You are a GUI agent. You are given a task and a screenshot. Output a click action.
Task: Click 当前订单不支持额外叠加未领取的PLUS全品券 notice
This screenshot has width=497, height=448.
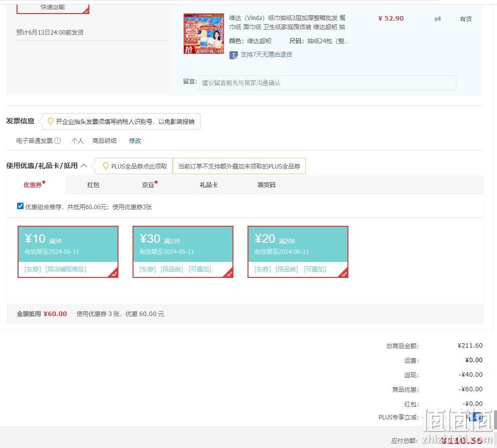(x=239, y=166)
